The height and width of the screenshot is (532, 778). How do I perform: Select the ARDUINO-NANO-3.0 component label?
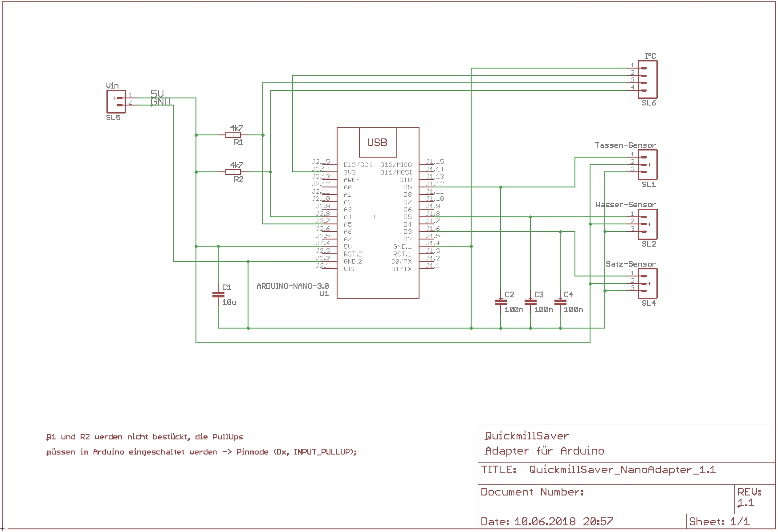pyautogui.click(x=293, y=286)
